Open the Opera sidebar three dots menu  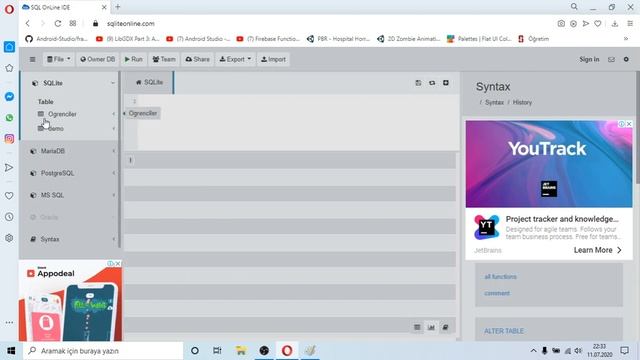(9, 322)
